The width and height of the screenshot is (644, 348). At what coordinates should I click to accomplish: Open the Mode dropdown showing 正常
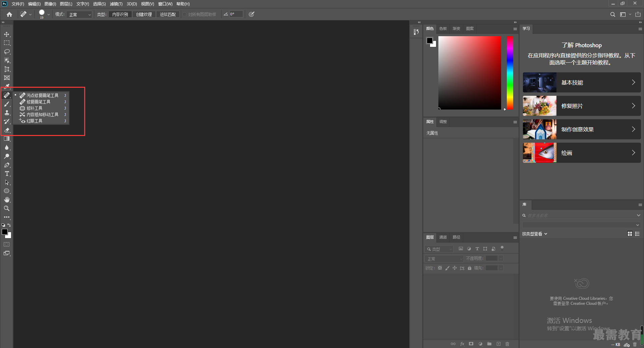[79, 14]
